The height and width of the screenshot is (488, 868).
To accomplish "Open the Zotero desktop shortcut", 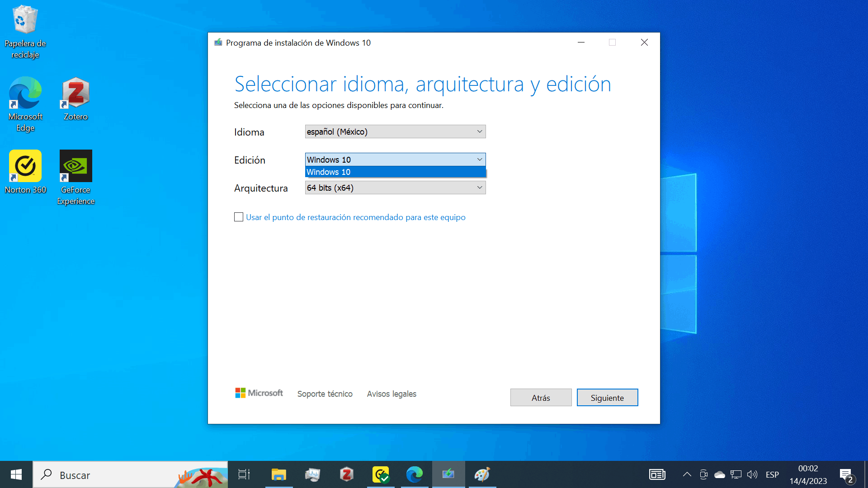I will (75, 99).
